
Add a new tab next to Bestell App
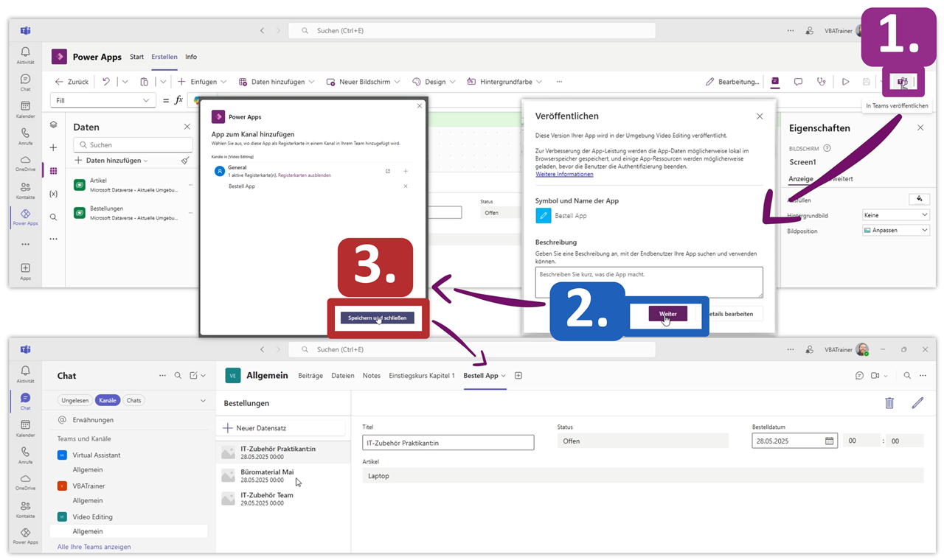point(518,376)
